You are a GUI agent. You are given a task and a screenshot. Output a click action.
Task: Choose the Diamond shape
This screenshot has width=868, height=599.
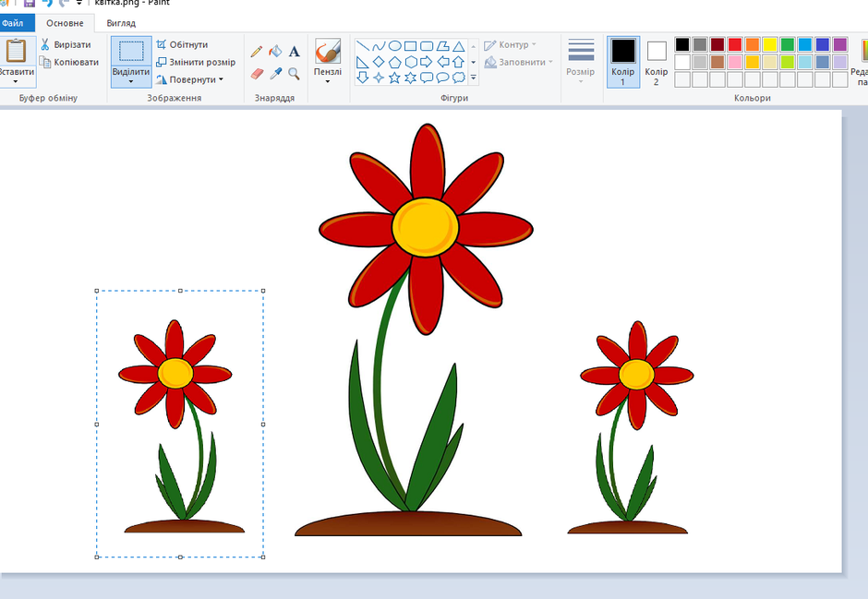(379, 62)
